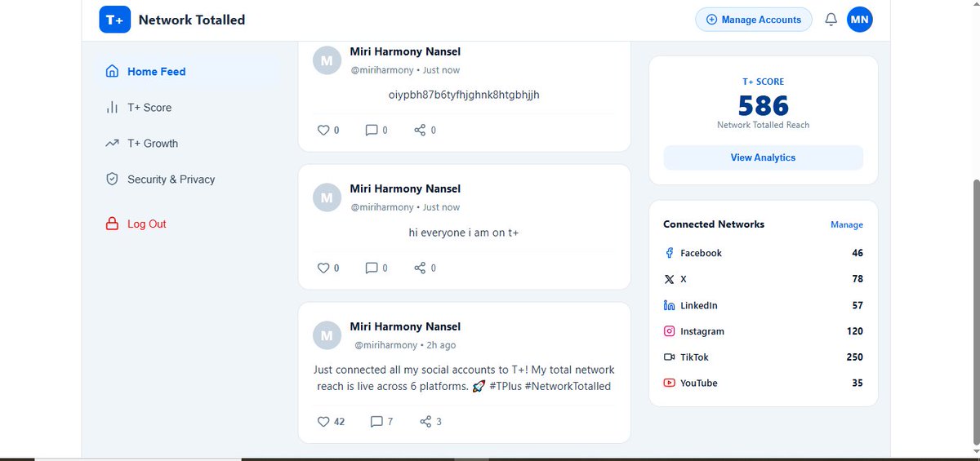Image resolution: width=980 pixels, height=461 pixels.
Task: Click Manage link in Connected Networks
Action: click(847, 224)
